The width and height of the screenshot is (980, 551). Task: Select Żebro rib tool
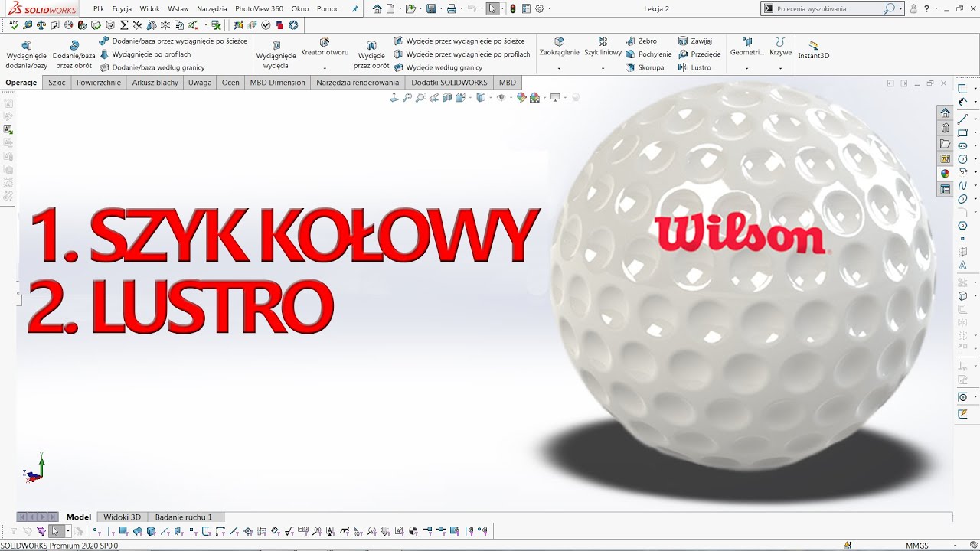(641, 41)
